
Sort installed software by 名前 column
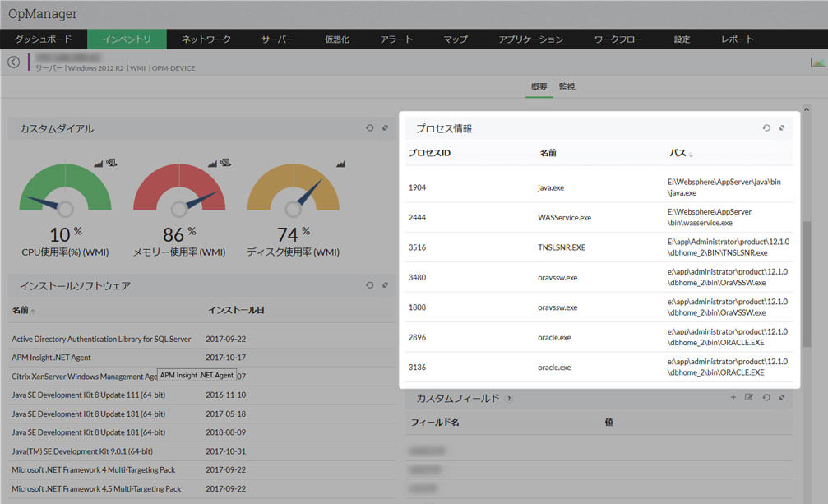[23, 311]
